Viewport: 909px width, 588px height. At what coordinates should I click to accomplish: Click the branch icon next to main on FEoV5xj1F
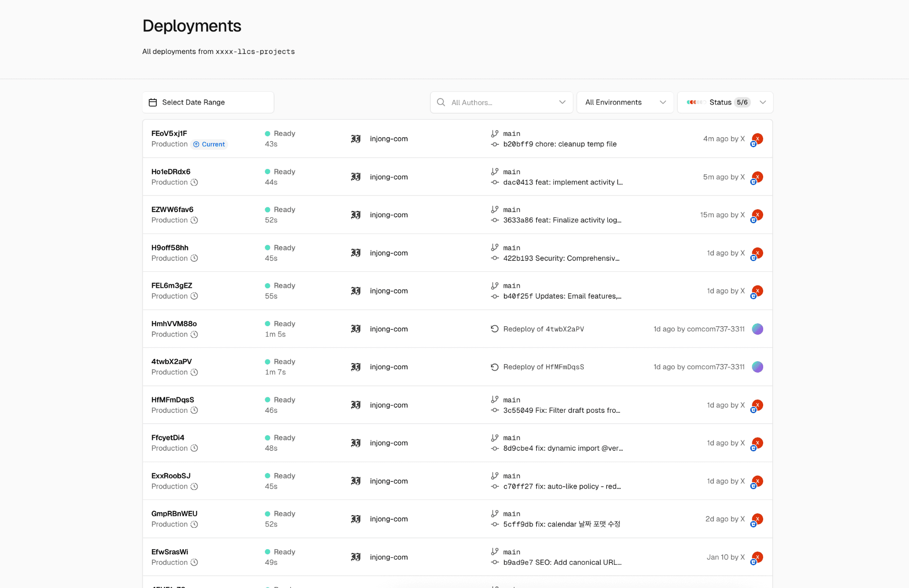pos(494,134)
